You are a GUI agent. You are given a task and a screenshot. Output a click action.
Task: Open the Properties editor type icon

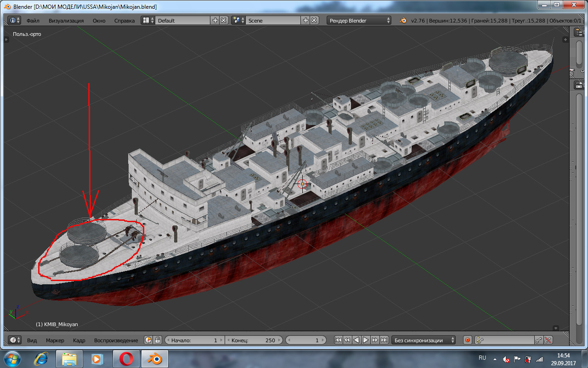click(x=579, y=85)
